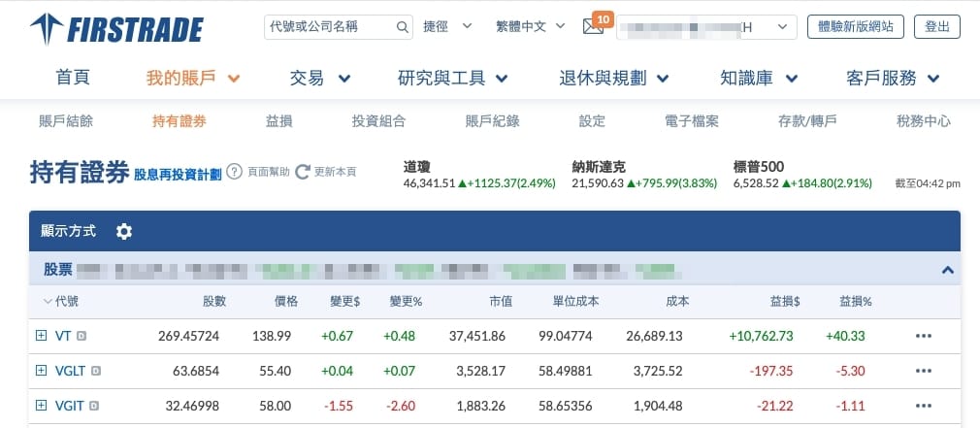
Task: Collapse the 股票 section with chevron
Action: tap(947, 270)
